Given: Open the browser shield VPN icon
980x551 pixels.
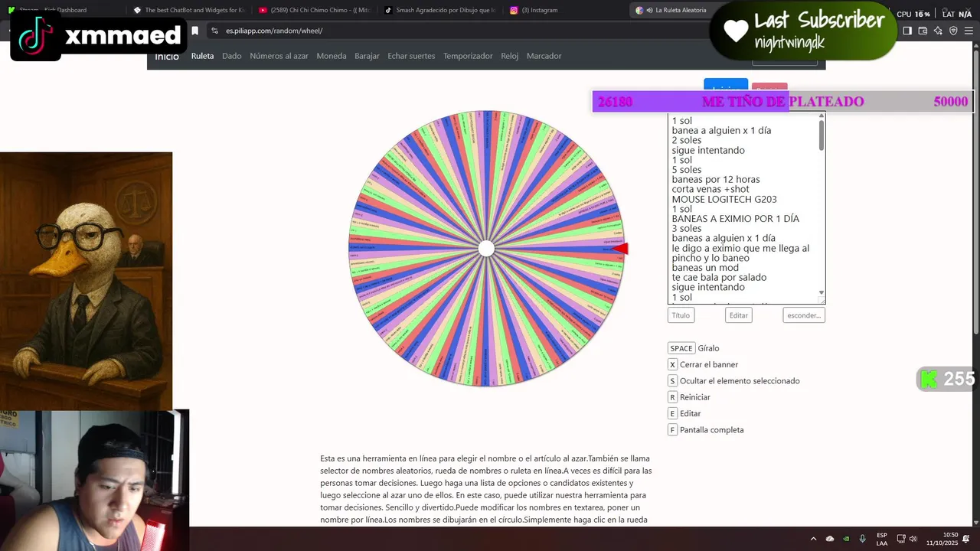Looking at the screenshot, I should point(953,31).
